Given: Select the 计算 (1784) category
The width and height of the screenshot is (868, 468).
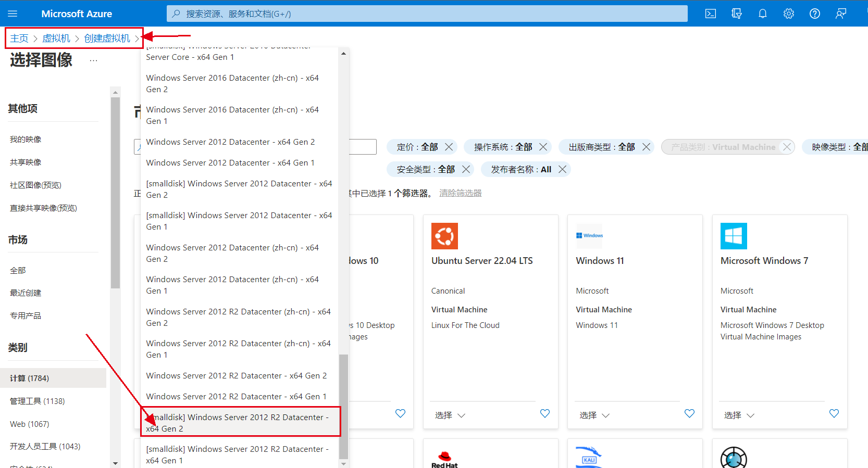Looking at the screenshot, I should (53, 378).
